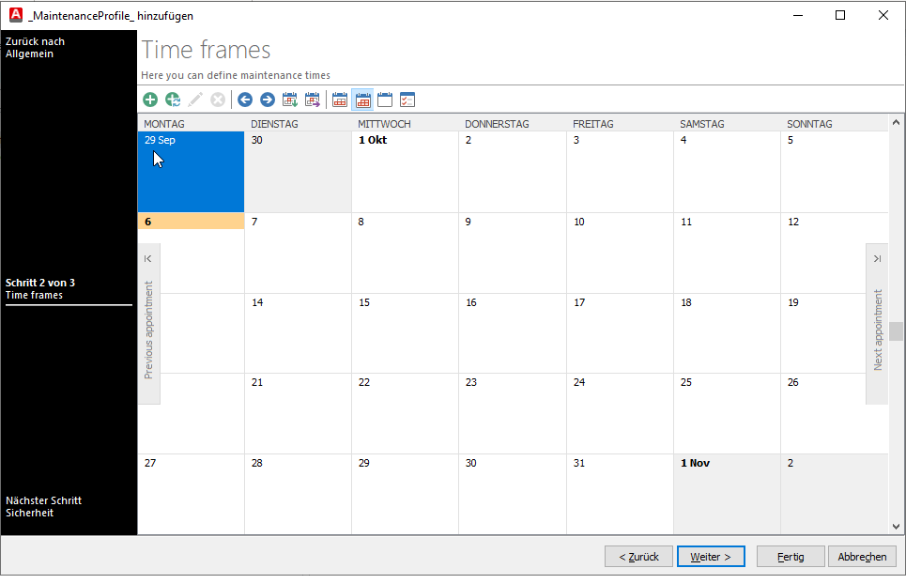Click the Fertig button
Viewport: 906px width, 576px height.
(x=789, y=557)
